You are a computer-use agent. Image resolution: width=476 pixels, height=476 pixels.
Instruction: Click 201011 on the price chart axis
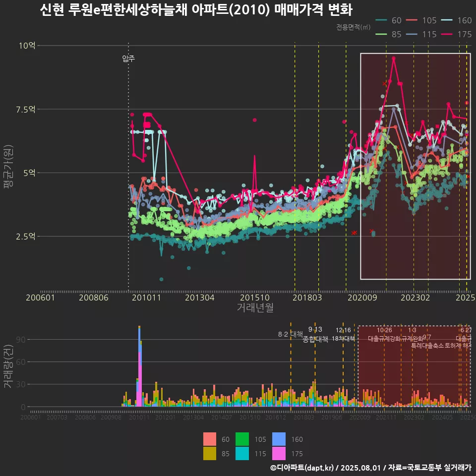click(146, 297)
